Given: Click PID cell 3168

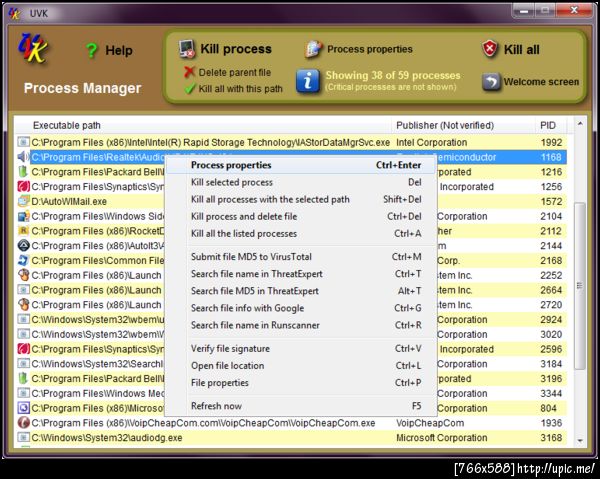Looking at the screenshot, I should point(551,438).
